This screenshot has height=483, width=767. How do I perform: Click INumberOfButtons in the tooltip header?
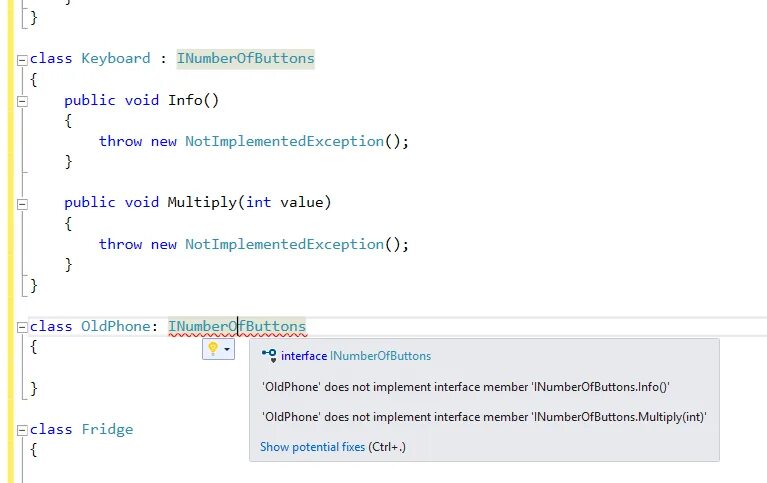tap(380, 356)
